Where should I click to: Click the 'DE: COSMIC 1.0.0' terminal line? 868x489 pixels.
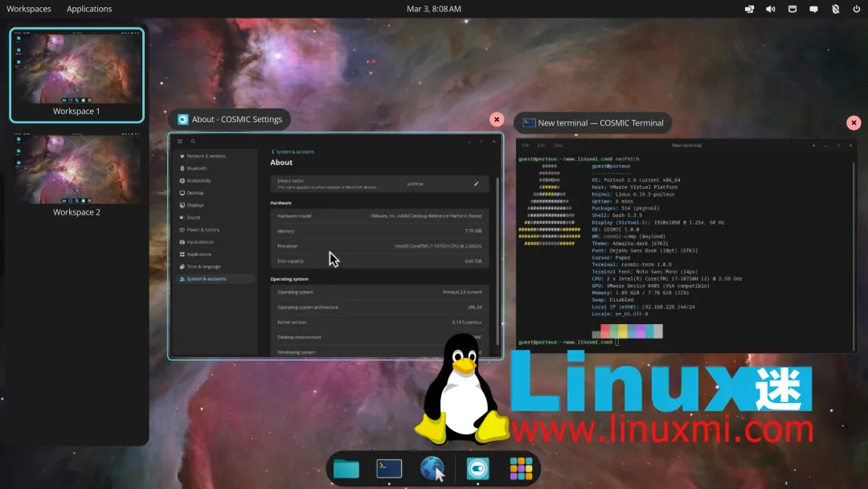click(x=615, y=229)
